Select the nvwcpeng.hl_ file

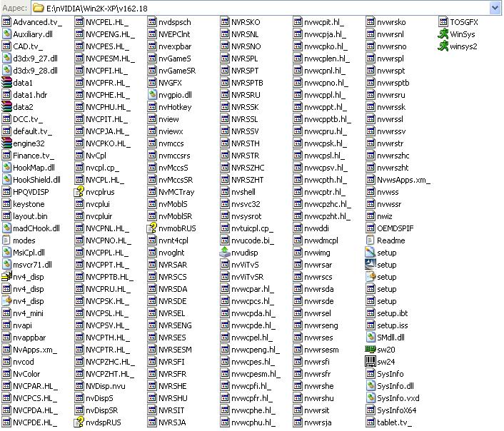point(250,350)
